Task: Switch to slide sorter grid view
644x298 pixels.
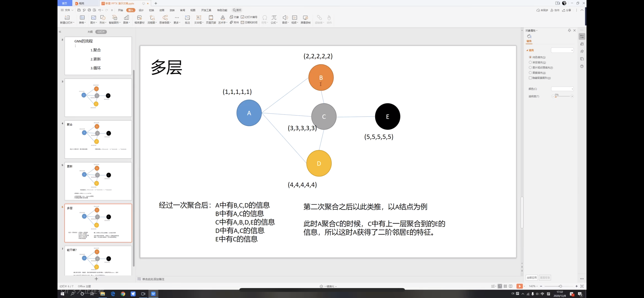Action: 505,286
